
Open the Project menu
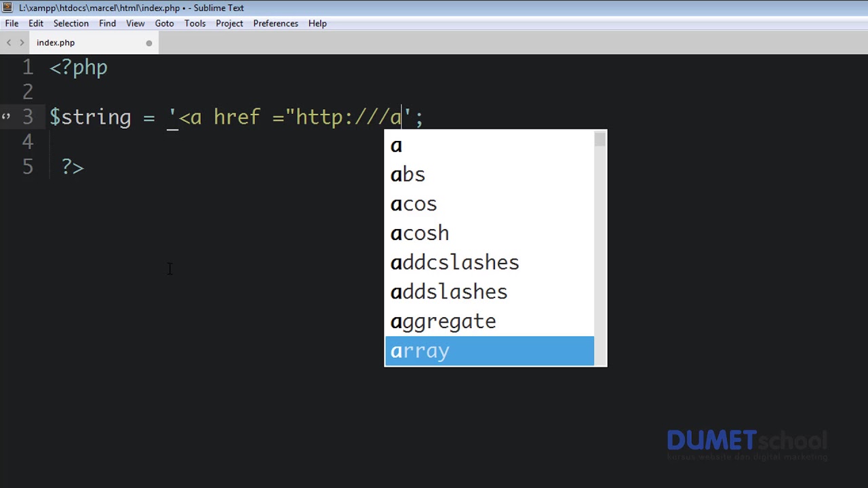click(x=229, y=23)
